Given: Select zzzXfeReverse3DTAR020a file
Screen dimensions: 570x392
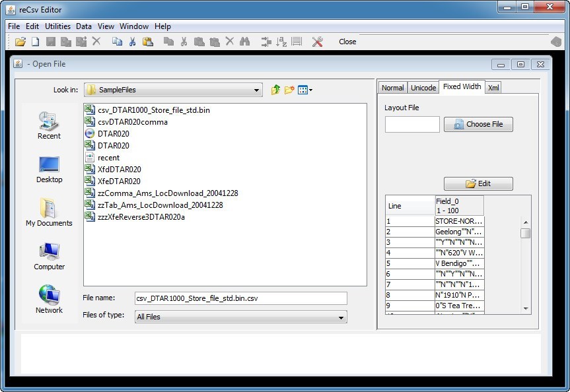Looking at the screenshot, I should pyautogui.click(x=135, y=217).
